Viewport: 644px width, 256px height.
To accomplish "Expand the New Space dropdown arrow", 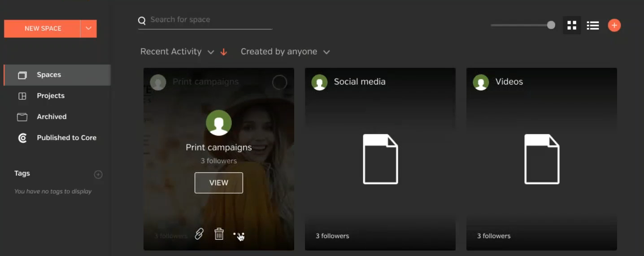I will (x=88, y=29).
